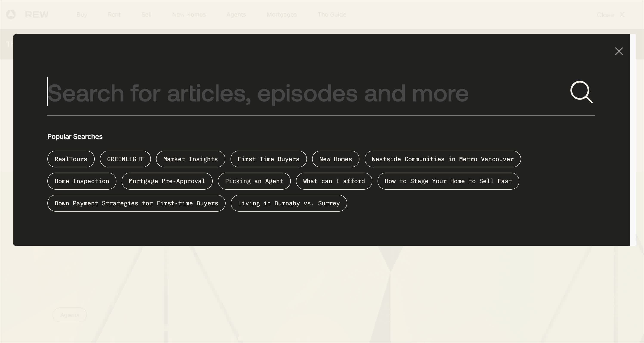Close the search overlay with the X icon
Screen dimensions: 644x343
click(619, 51)
